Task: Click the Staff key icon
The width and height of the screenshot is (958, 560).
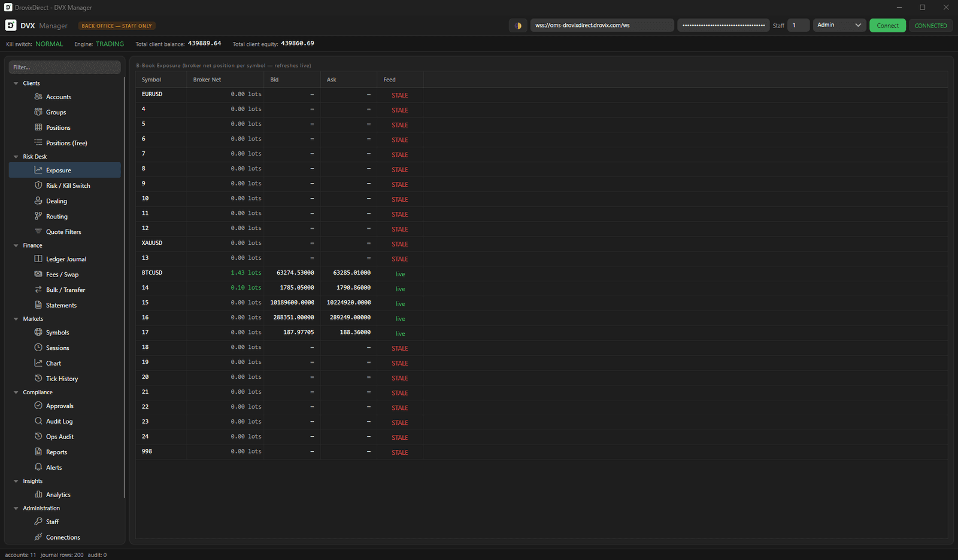Action: pyautogui.click(x=38, y=522)
